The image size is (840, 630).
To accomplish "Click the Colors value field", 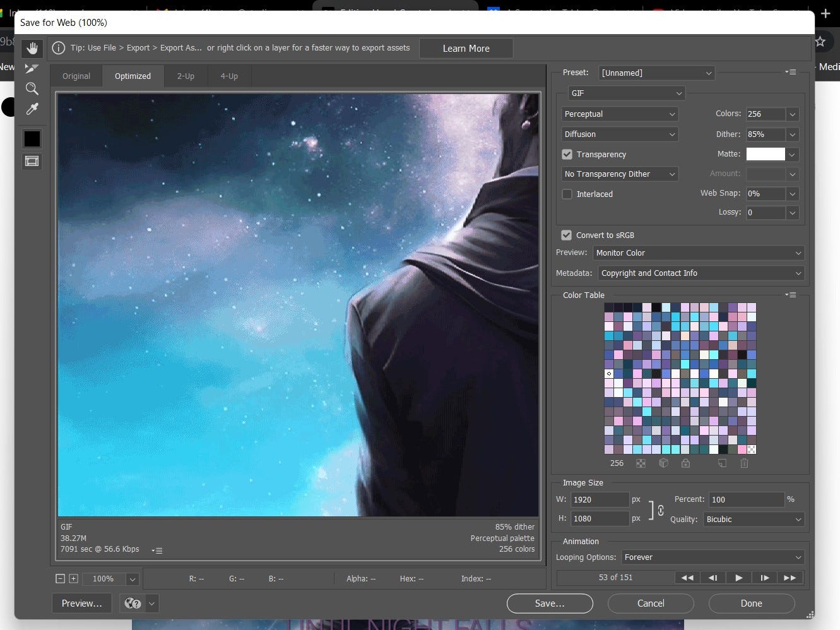I will click(x=766, y=114).
